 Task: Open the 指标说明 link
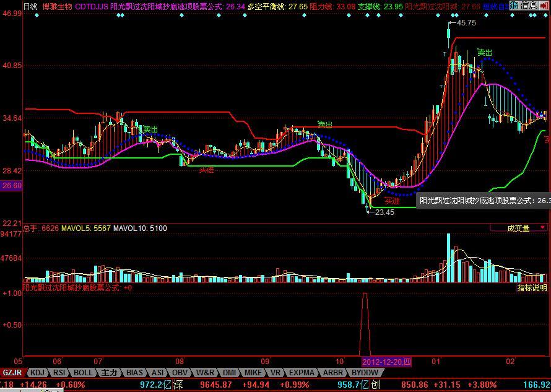[x=532, y=287]
